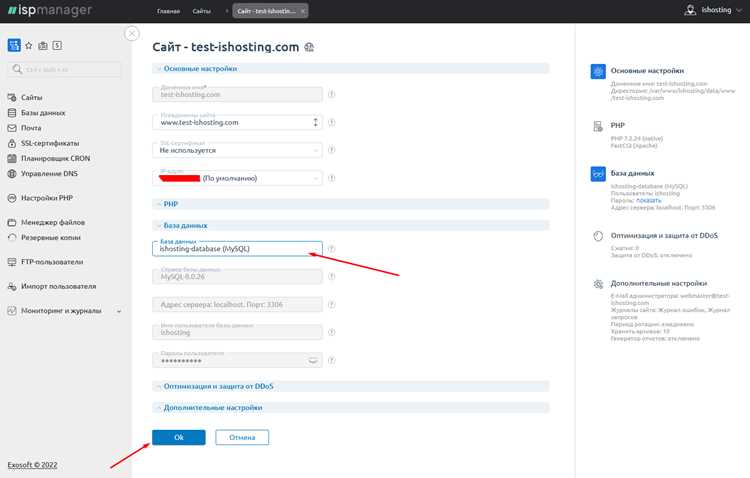Click the Настройки PHP icon

point(12,198)
